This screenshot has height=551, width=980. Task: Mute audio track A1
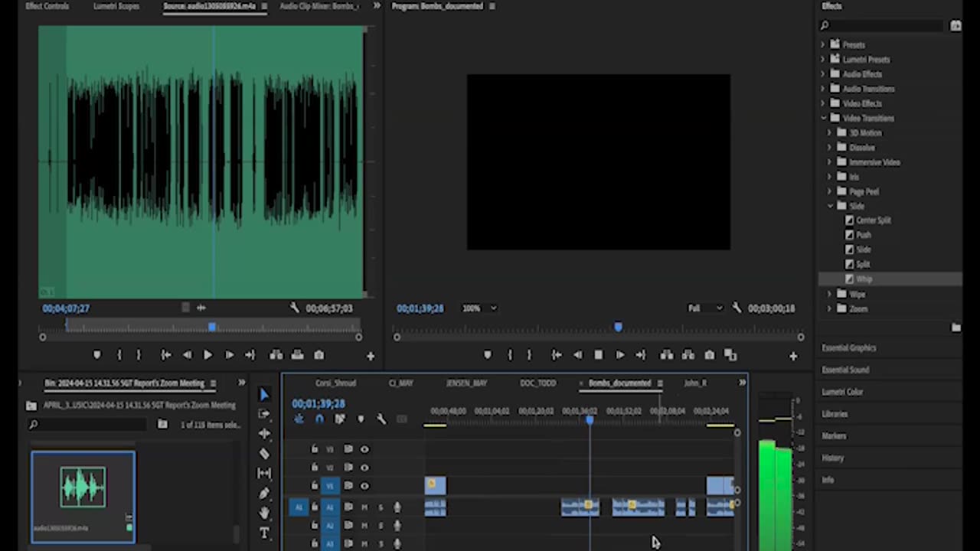tap(364, 507)
